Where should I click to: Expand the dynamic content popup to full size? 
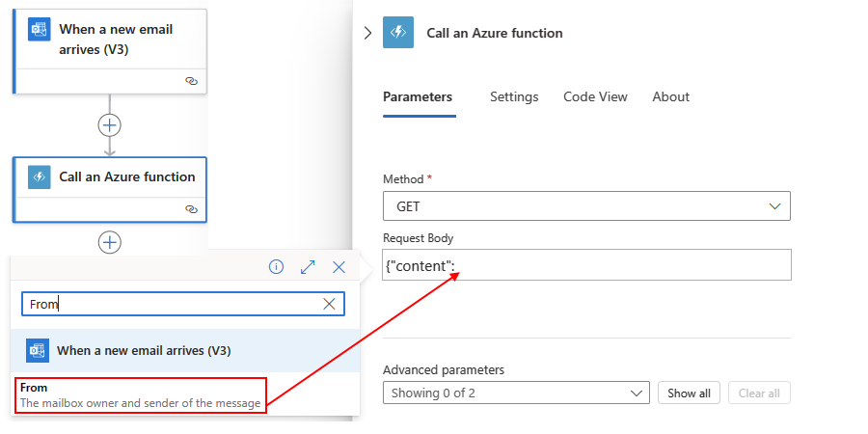pos(308,267)
